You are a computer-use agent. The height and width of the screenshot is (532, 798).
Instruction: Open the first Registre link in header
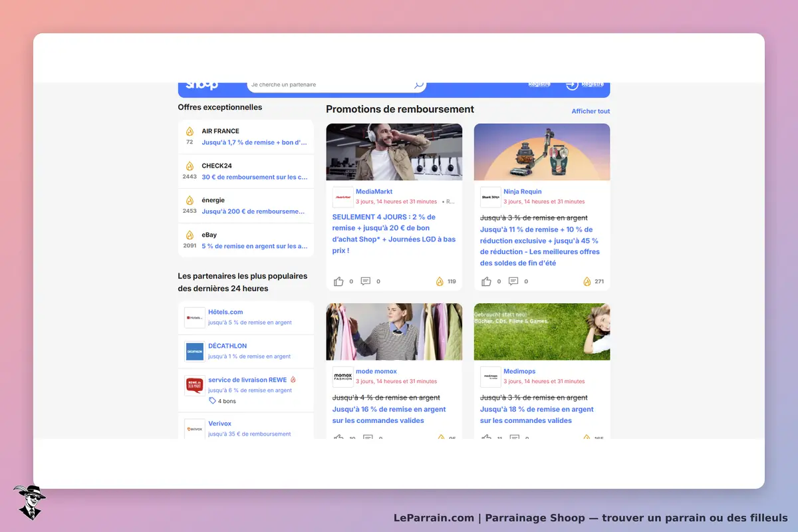coord(539,84)
